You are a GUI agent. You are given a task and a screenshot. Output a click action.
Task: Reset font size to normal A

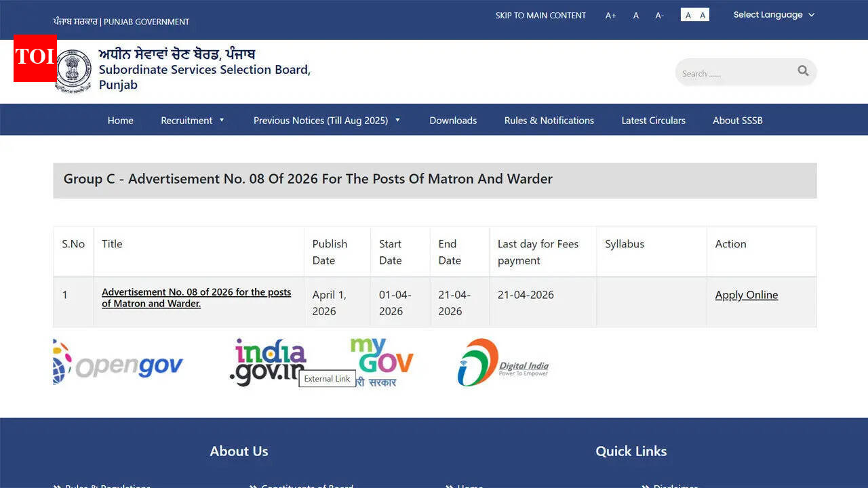pyautogui.click(x=636, y=16)
